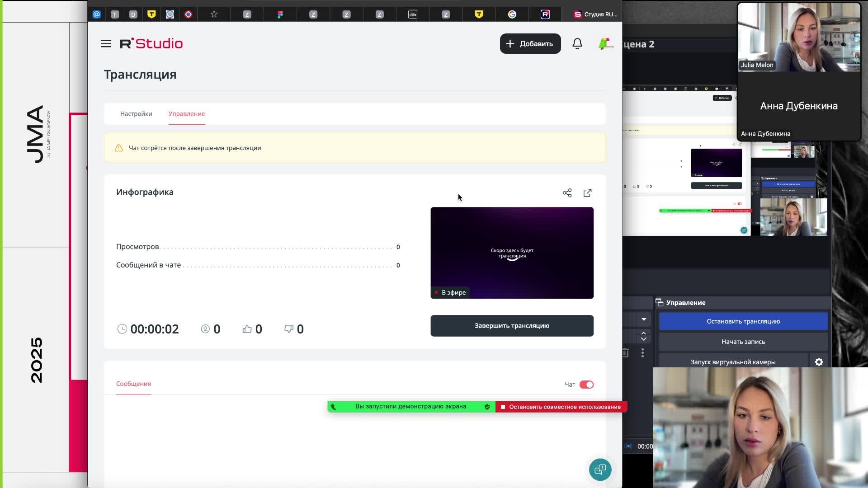This screenshot has height=488, width=868.
Task: Open the support chat bubble icon
Action: click(x=600, y=470)
